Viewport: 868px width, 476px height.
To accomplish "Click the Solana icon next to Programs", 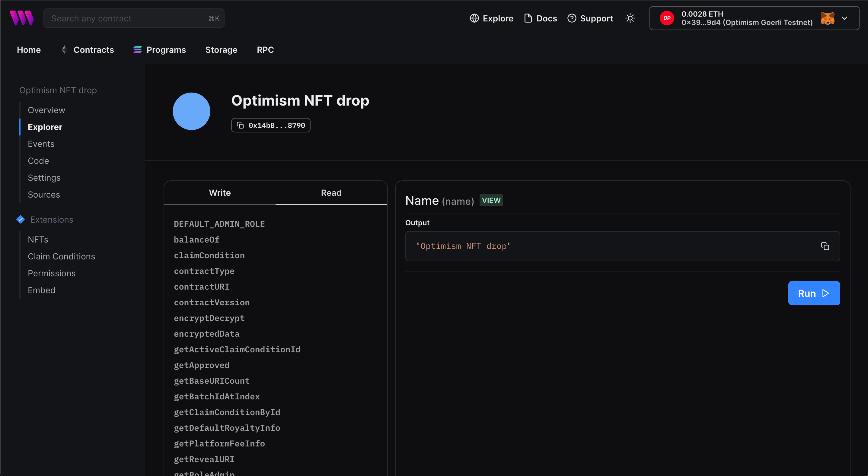I will (137, 49).
